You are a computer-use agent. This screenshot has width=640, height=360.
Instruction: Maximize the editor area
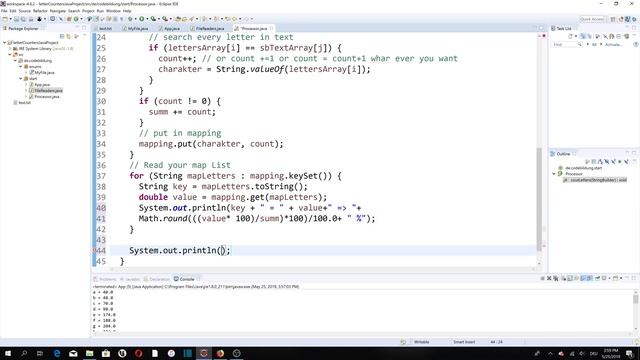tap(542, 28)
